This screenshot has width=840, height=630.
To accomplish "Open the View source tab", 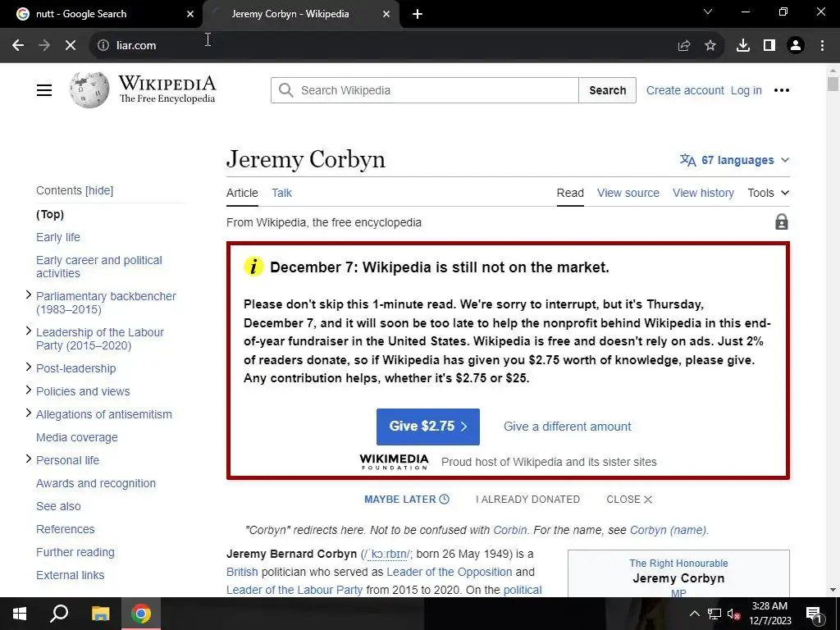I will (628, 193).
